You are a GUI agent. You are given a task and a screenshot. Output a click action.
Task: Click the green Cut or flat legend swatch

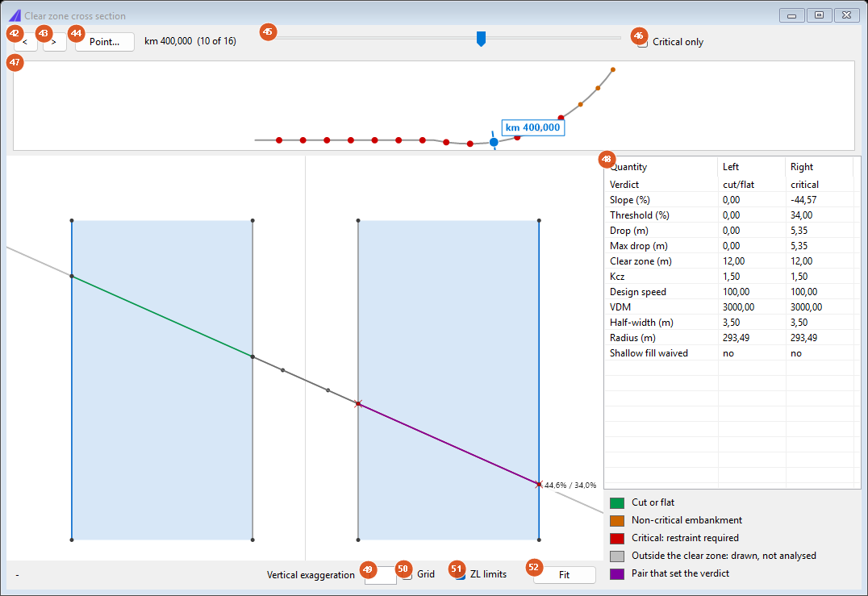[x=616, y=502]
